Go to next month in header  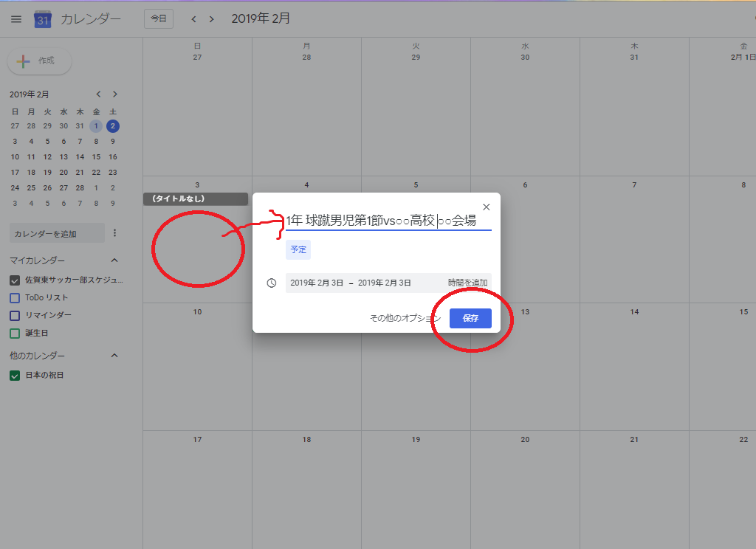point(212,19)
